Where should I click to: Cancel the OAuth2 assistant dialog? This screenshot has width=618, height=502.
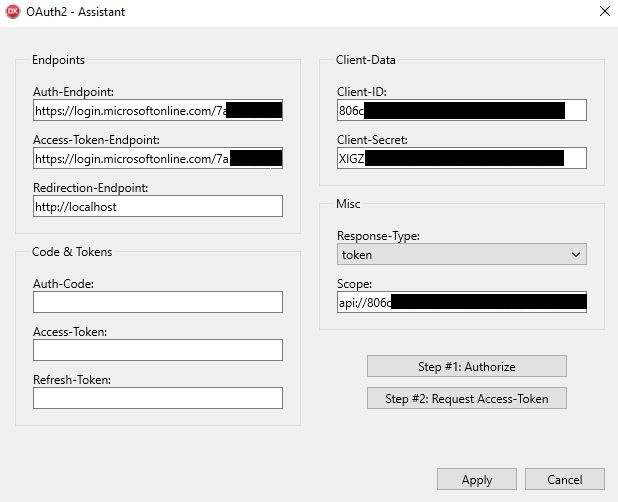[564, 479]
